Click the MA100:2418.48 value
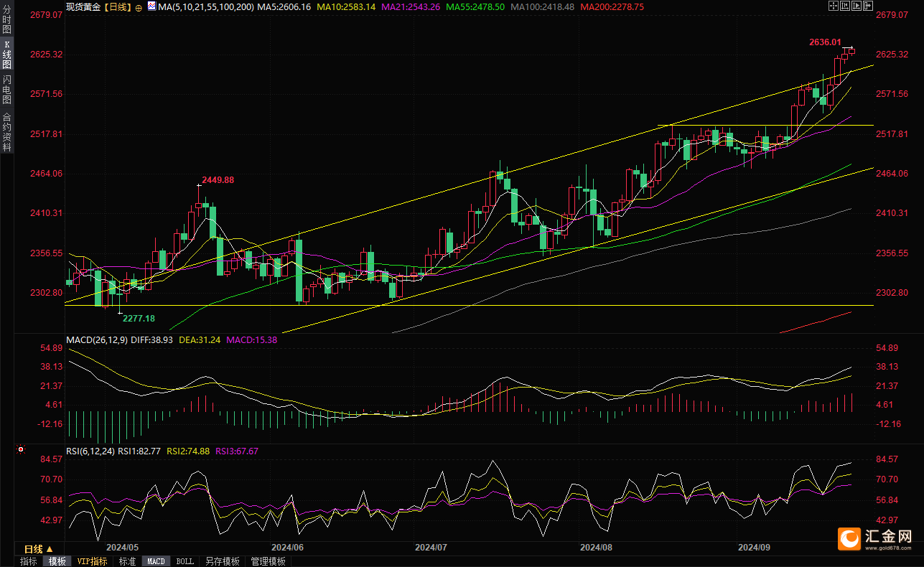The image size is (924, 567). [542, 6]
